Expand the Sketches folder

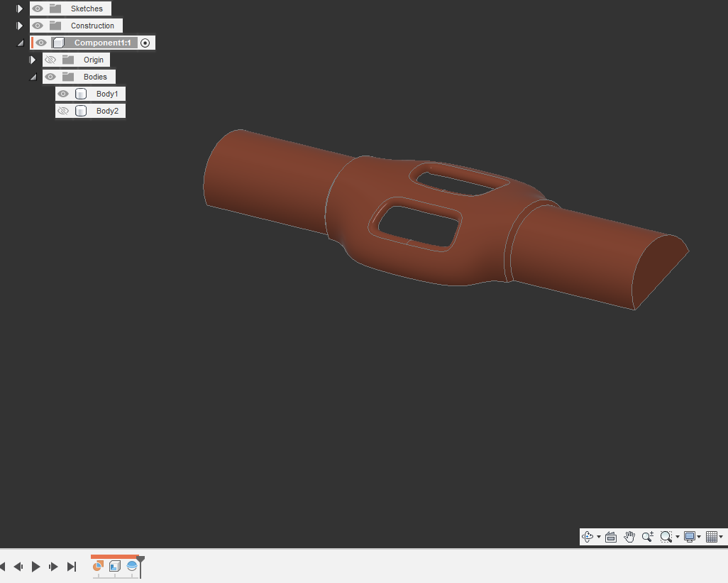(18, 8)
